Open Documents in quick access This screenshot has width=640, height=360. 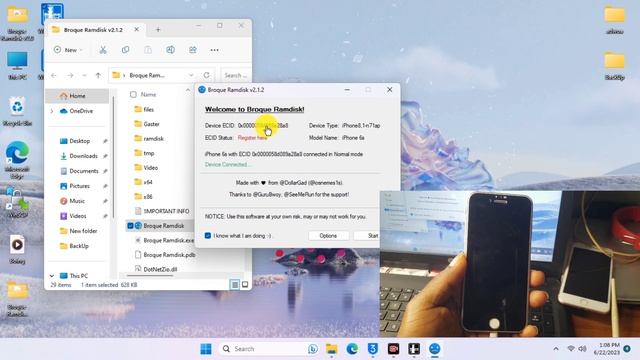(x=84, y=171)
